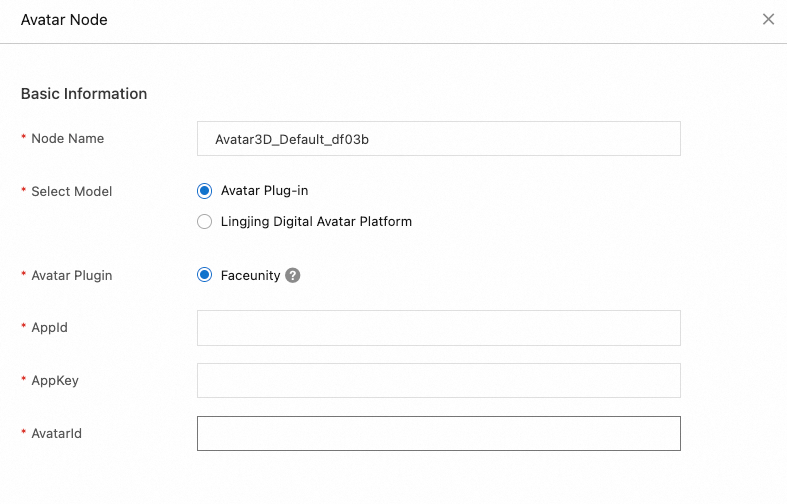
Task: Click the Faceunity option text
Action: pyautogui.click(x=250, y=275)
